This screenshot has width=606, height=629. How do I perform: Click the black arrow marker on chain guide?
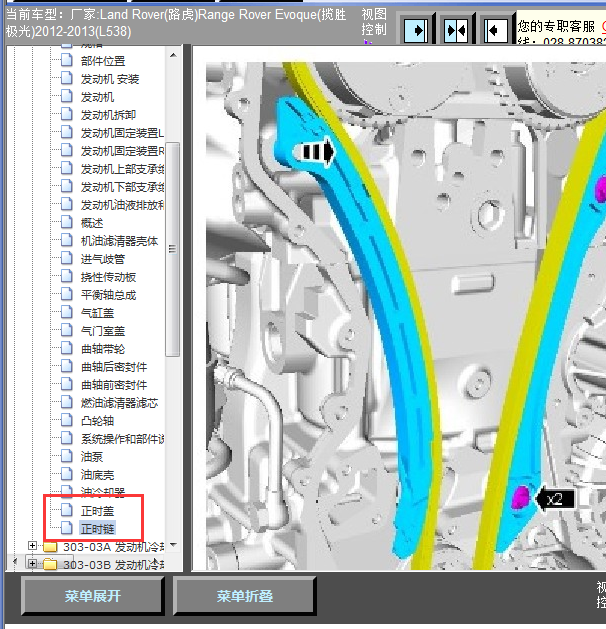pos(314,152)
